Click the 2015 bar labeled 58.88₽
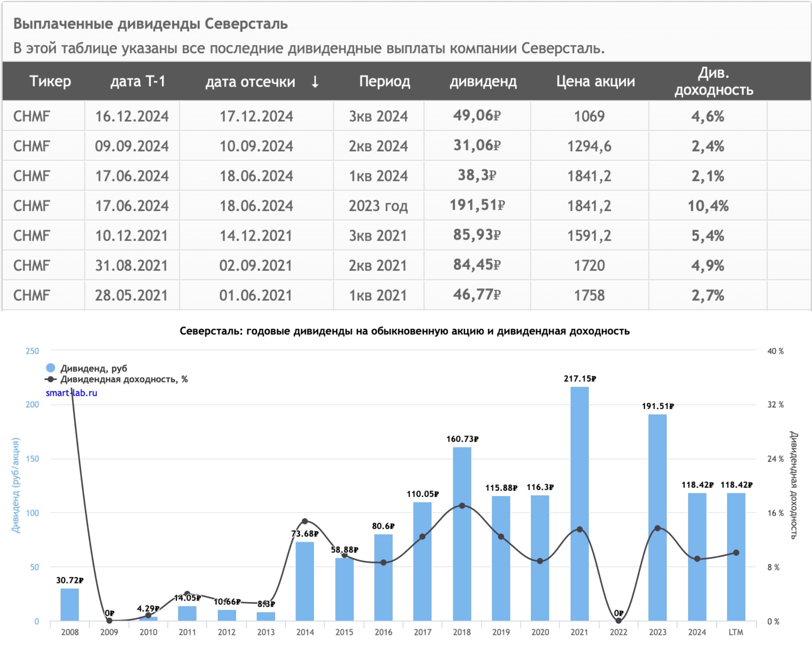This screenshot has height=645, width=812. (x=344, y=589)
